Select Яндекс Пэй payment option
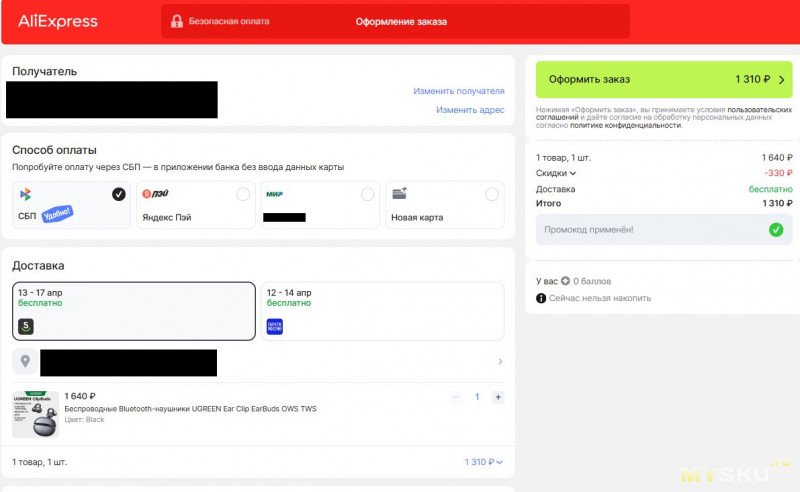 click(195, 205)
